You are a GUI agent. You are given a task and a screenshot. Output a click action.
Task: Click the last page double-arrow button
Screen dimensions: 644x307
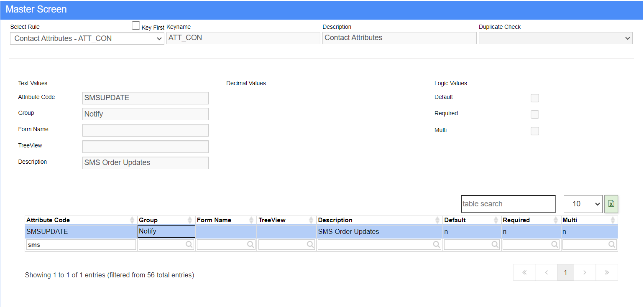coord(606,272)
